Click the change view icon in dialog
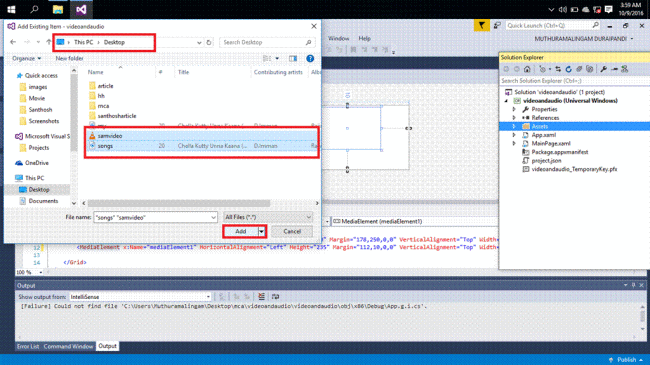Screen dimensions: 650x365 click(267, 58)
